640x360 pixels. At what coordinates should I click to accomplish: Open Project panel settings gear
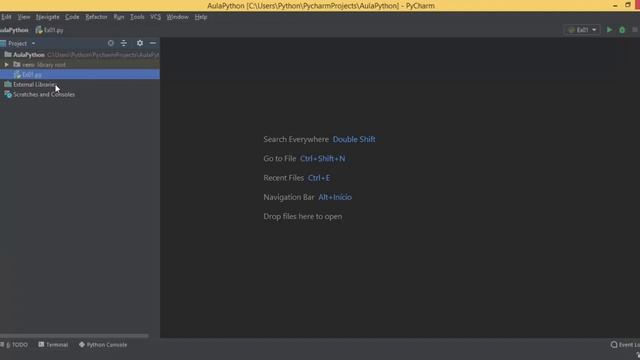coord(140,43)
